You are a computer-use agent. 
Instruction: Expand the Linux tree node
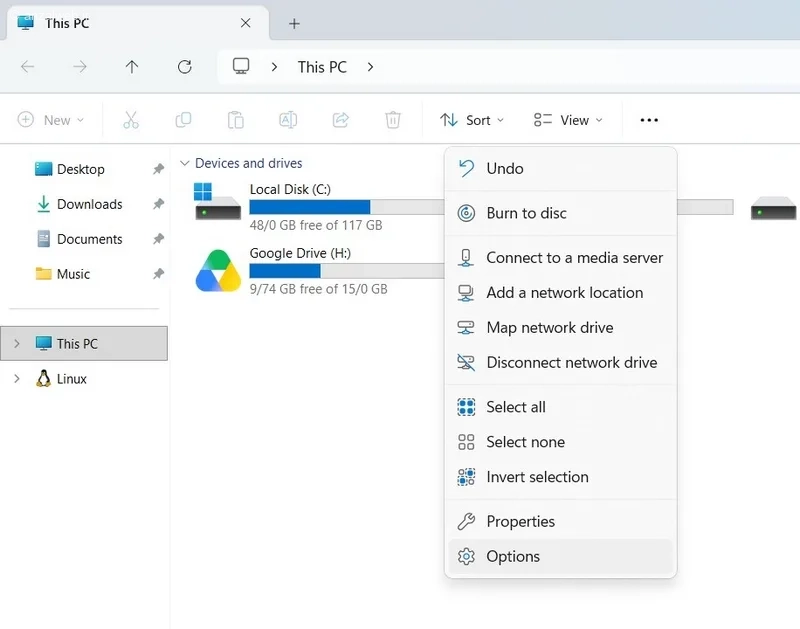click(17, 379)
